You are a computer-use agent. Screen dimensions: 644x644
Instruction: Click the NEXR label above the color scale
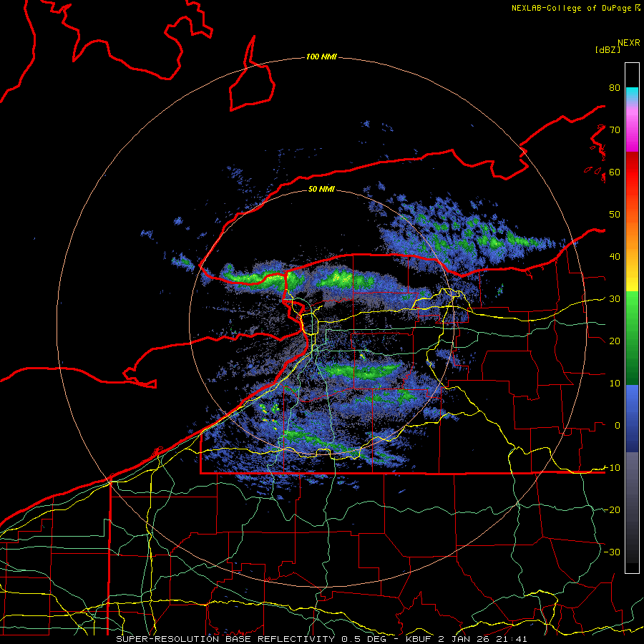click(x=629, y=43)
